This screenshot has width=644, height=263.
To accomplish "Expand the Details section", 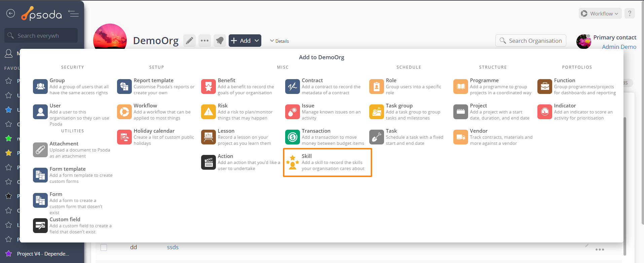I will (x=279, y=41).
